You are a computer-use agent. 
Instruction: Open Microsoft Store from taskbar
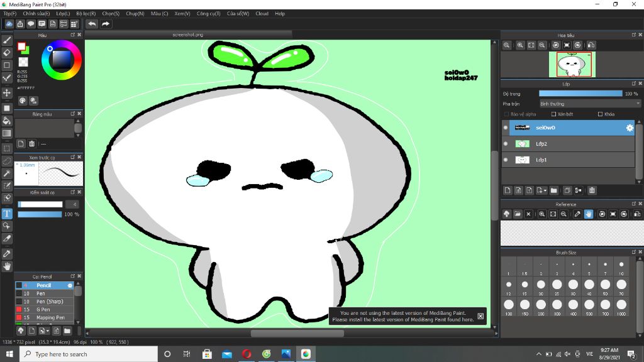207,354
